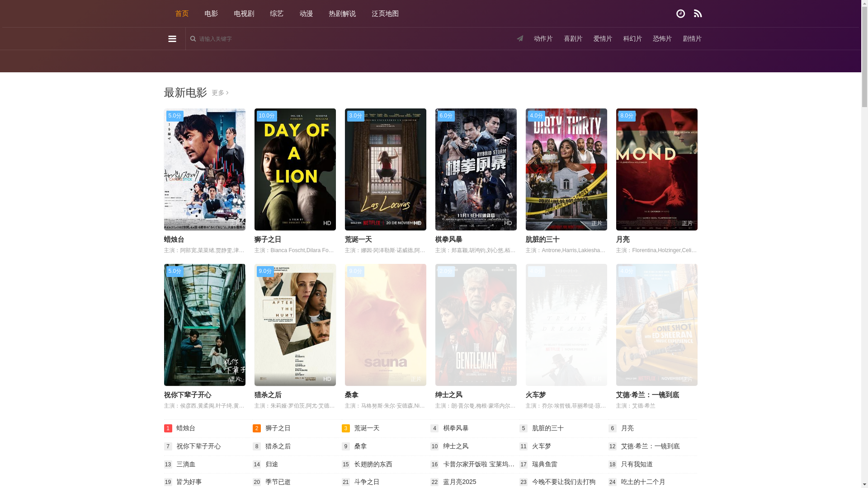Open the After the Hunt poster

295,325
